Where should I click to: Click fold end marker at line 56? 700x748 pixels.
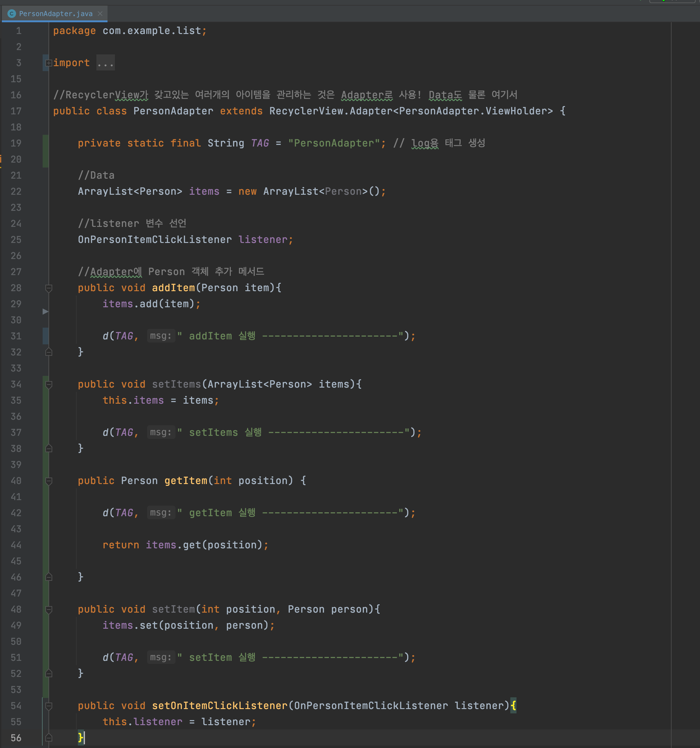click(x=48, y=738)
